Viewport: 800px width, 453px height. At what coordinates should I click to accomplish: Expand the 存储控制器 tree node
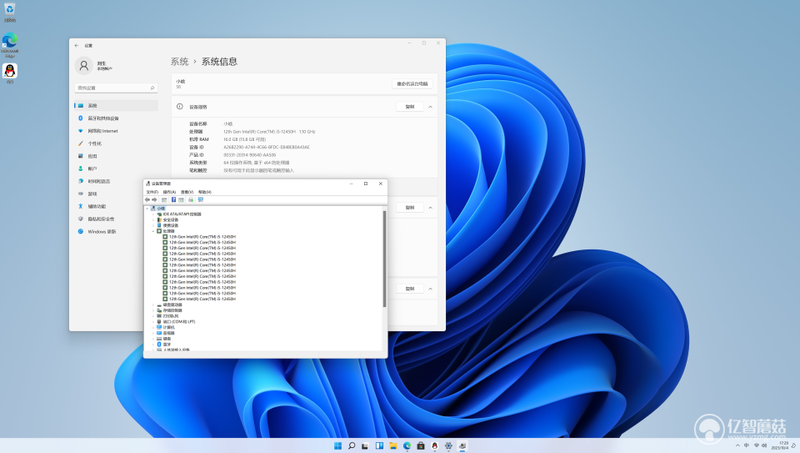(153, 310)
